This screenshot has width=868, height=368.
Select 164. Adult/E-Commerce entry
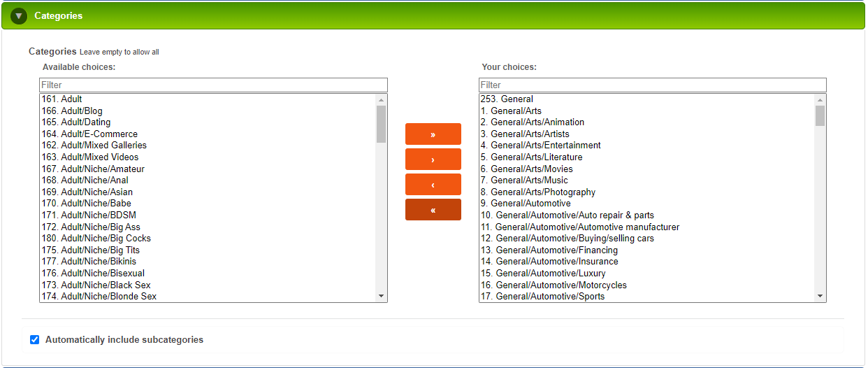(208, 134)
